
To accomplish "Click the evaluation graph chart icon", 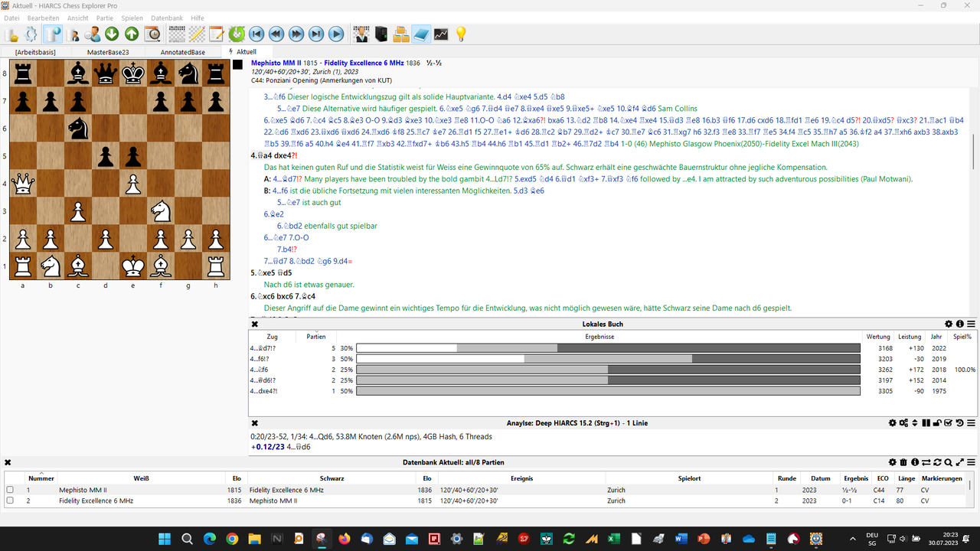I will (441, 34).
